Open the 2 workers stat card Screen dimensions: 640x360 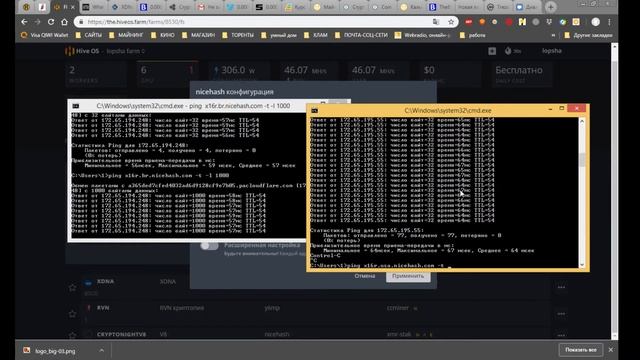coord(95,74)
